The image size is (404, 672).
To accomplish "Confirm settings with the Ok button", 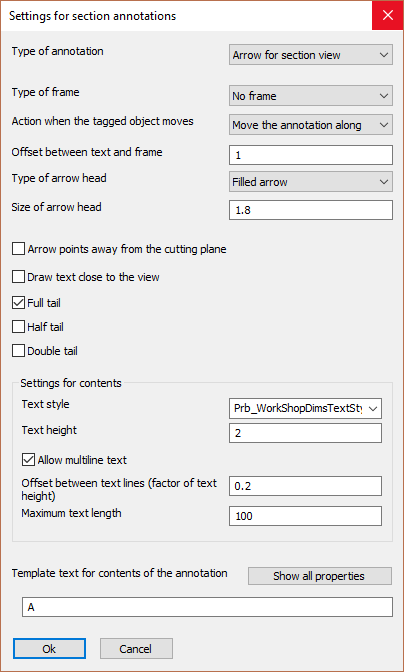I will pyautogui.click(x=49, y=648).
